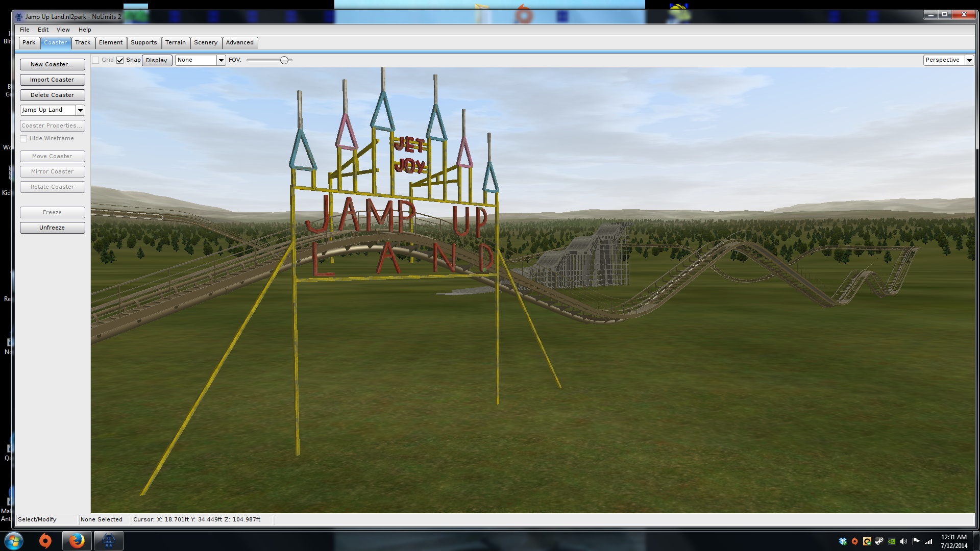Open the Edit menu
The image size is (980, 551).
tap(43, 30)
